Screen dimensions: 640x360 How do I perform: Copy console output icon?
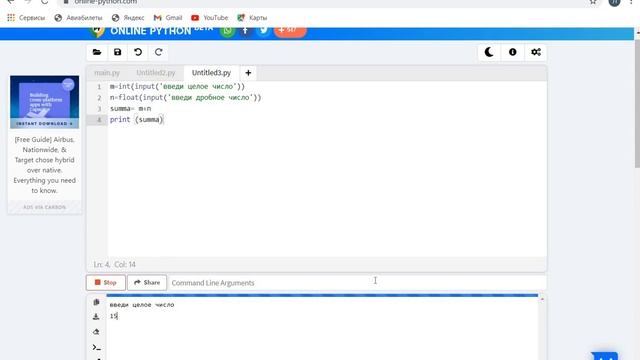[96, 302]
